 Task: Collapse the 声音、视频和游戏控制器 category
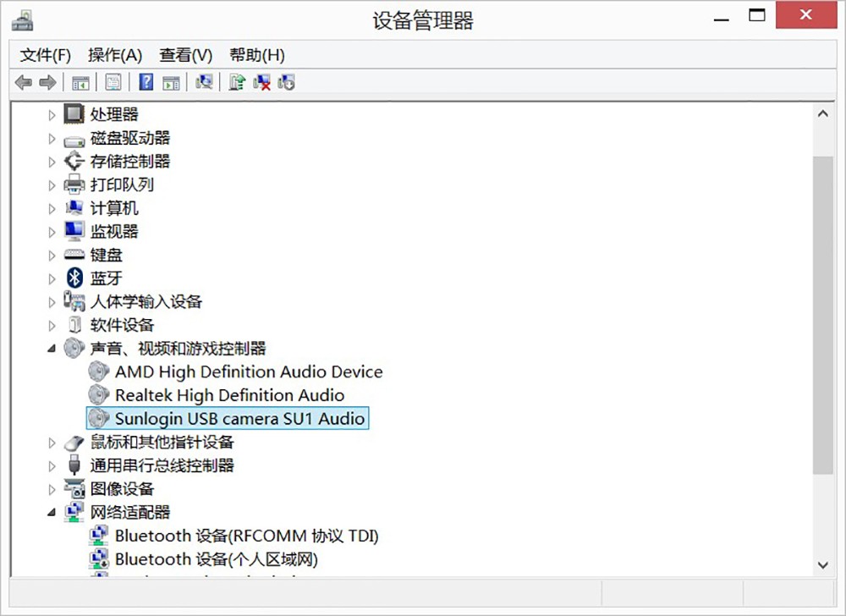point(52,348)
